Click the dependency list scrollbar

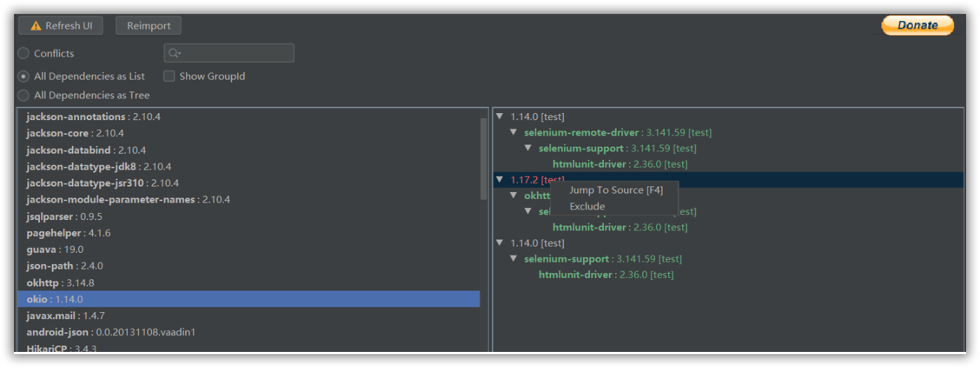[484, 159]
